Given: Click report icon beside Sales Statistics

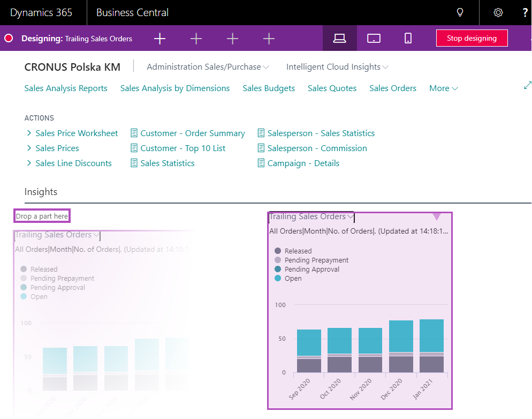Looking at the screenshot, I should (x=134, y=163).
